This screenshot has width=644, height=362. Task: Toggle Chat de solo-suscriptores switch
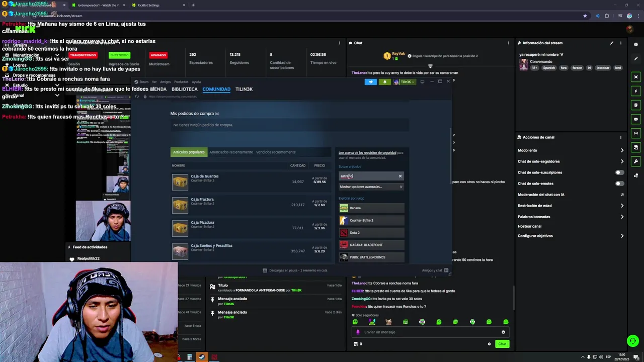click(x=620, y=172)
